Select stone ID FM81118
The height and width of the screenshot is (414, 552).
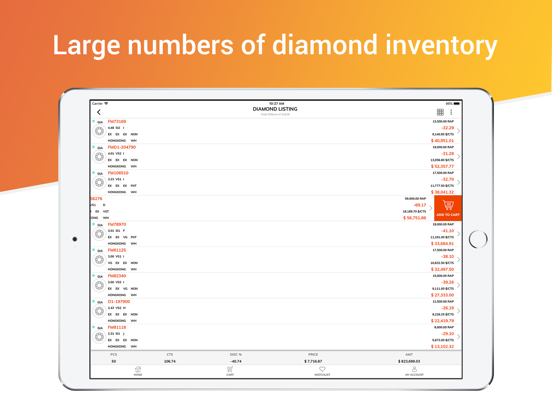[117, 327]
